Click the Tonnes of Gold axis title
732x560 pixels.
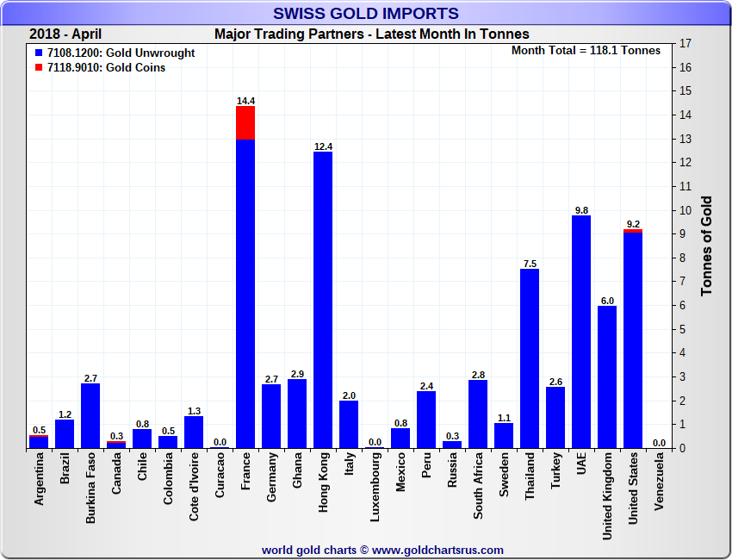[706, 246]
